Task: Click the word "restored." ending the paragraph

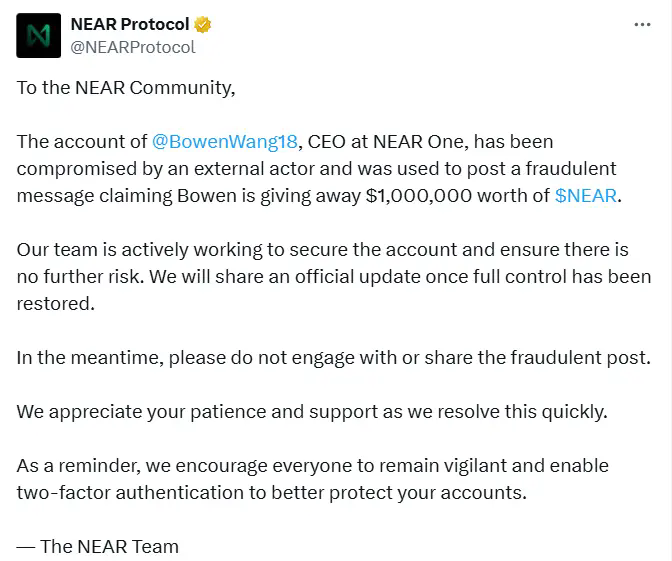Action: pos(55,303)
